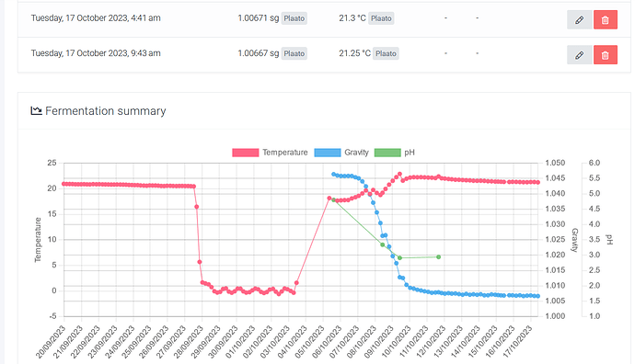Click the peak temperature point near 10/10/2023

coord(399,175)
